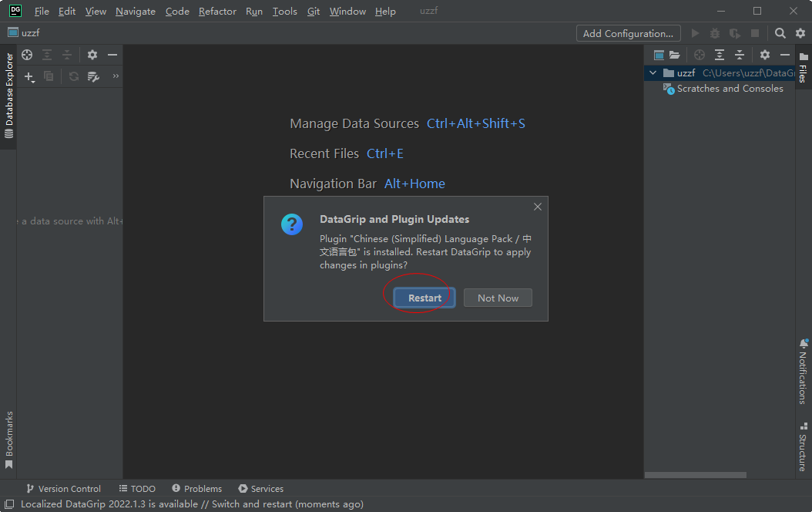
Task: Open the TODO tool window
Action: click(137, 489)
